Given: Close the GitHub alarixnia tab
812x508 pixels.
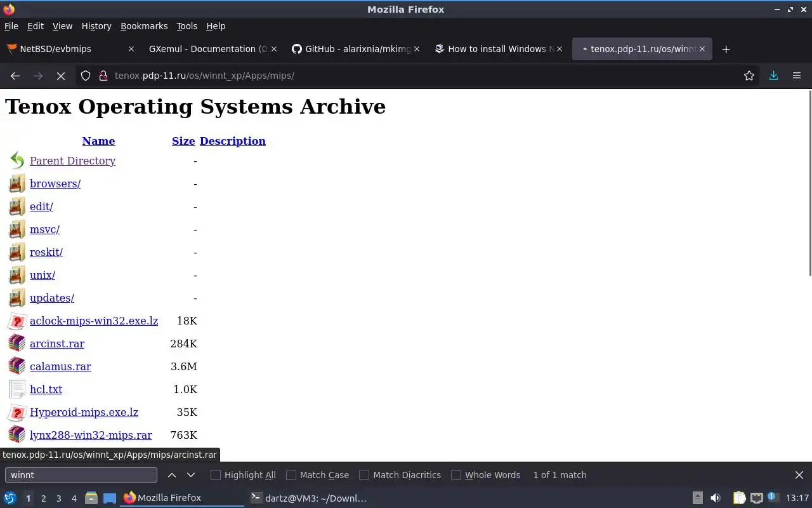Looking at the screenshot, I should [x=417, y=49].
